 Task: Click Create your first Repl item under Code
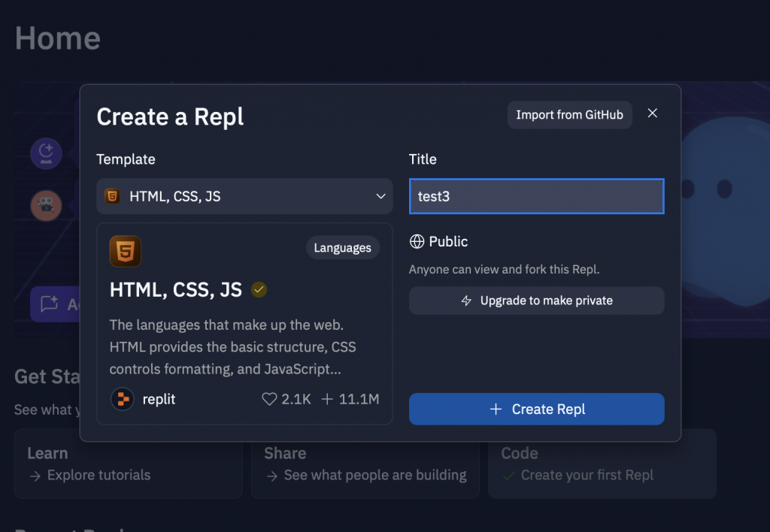coord(587,475)
